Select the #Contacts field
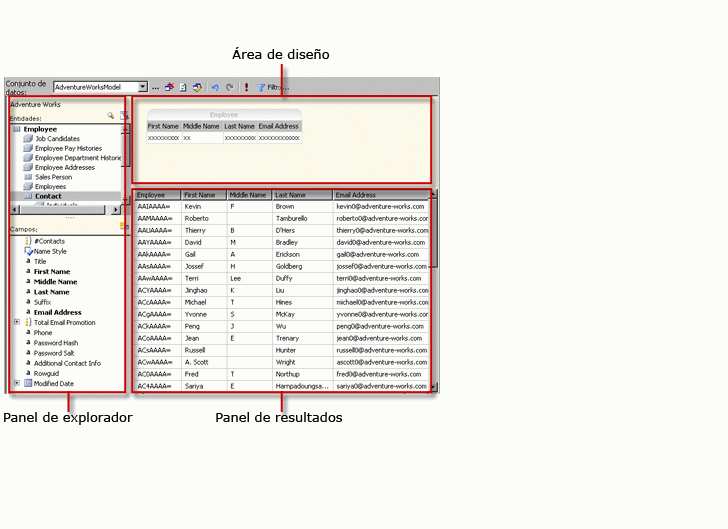This screenshot has width=728, height=529. (49, 241)
